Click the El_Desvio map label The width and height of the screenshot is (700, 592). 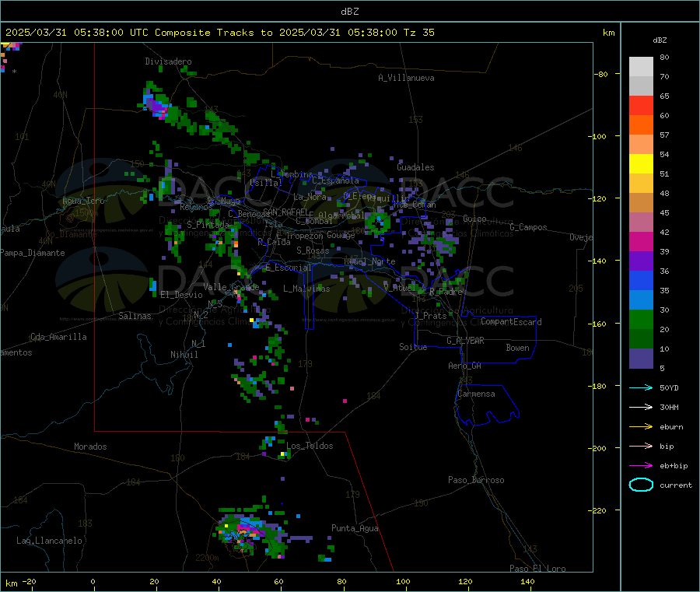point(182,295)
